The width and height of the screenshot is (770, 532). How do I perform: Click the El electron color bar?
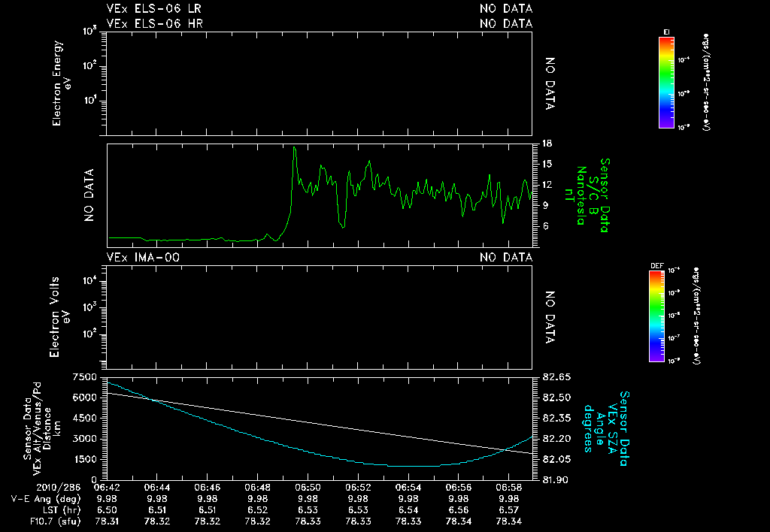point(666,83)
